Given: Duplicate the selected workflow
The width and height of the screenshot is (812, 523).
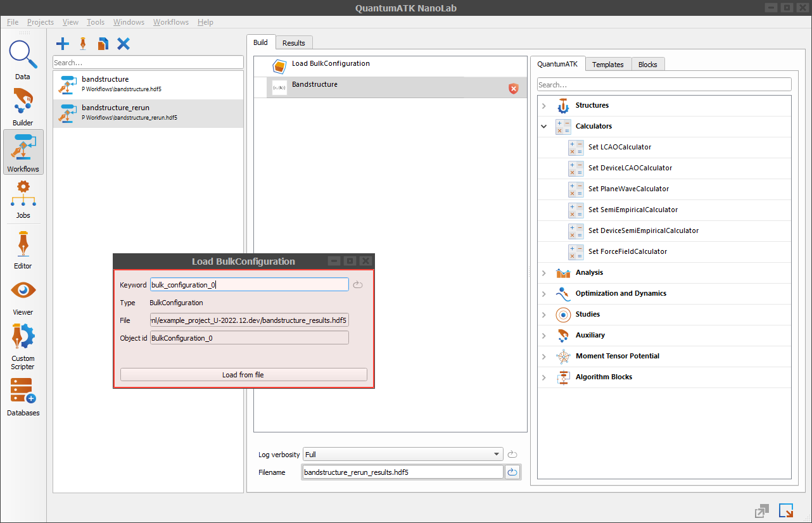Looking at the screenshot, I should tap(103, 44).
